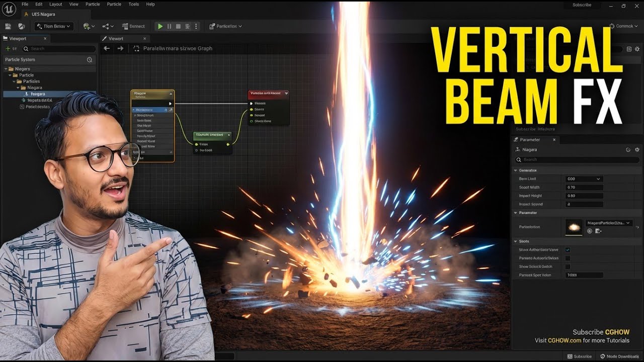Open the globe icon dropdown in the toolbar

point(89,26)
